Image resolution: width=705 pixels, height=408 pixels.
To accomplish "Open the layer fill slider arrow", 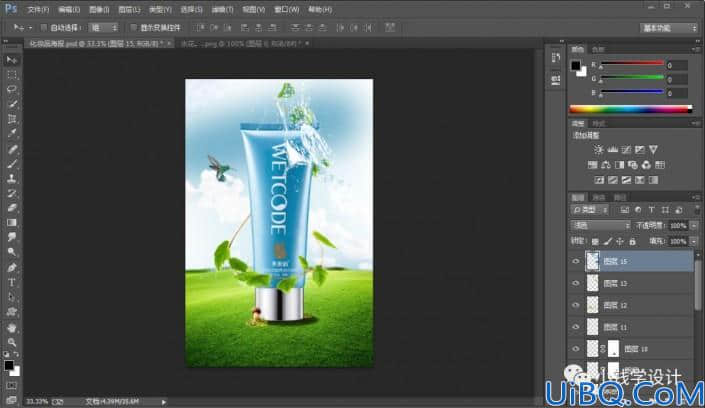I will (x=694, y=242).
